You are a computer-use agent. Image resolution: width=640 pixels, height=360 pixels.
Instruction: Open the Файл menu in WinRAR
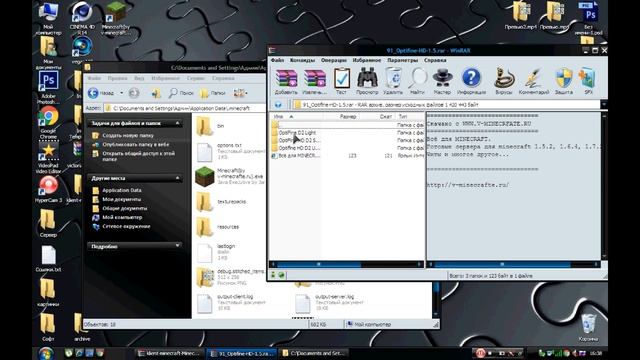coord(278,60)
